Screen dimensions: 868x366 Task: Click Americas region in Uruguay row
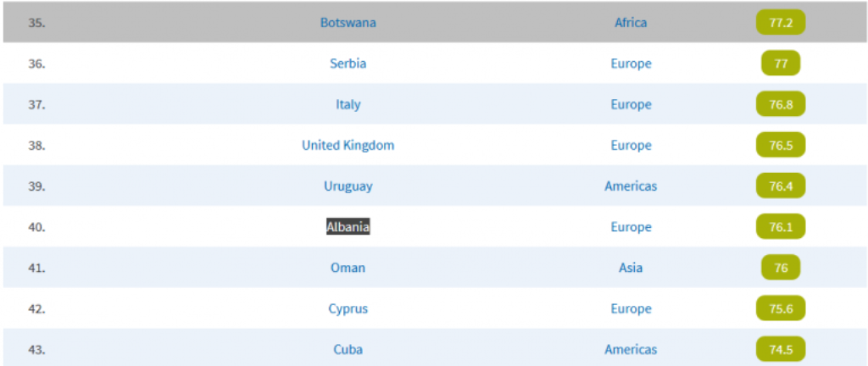[x=631, y=186]
